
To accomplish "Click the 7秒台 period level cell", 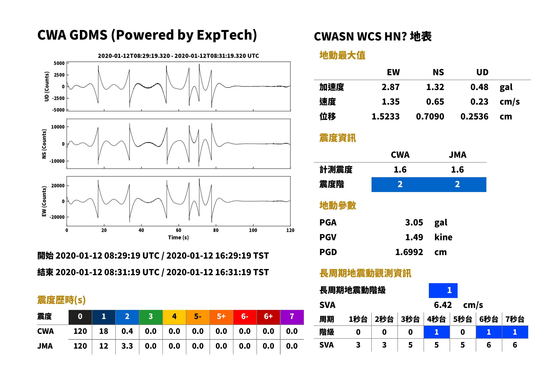I will pos(515,332).
